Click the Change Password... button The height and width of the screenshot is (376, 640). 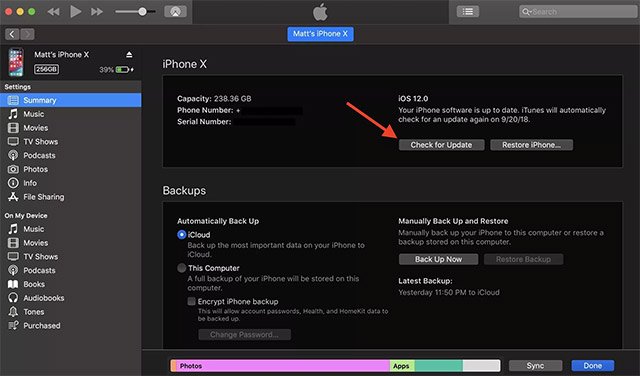click(x=244, y=335)
